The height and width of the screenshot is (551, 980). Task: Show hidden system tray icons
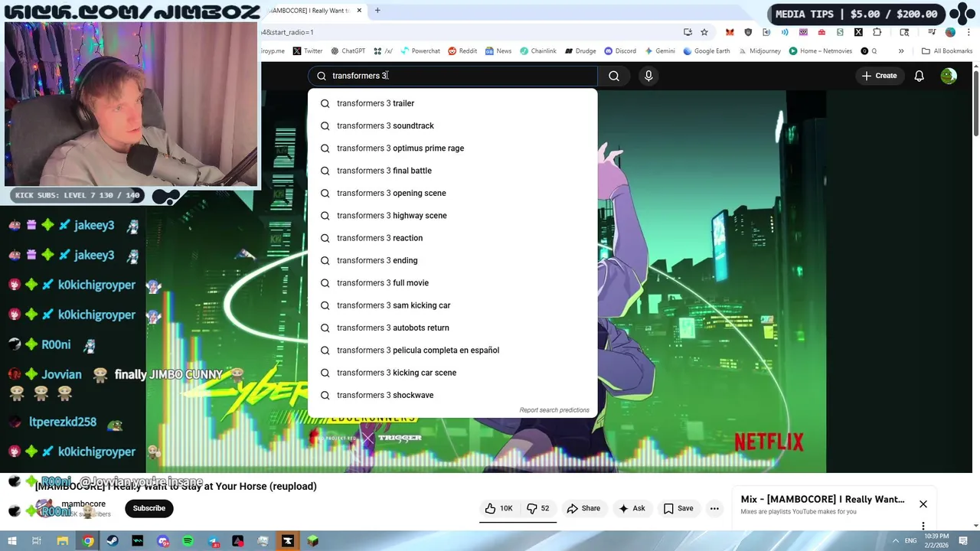pos(895,541)
